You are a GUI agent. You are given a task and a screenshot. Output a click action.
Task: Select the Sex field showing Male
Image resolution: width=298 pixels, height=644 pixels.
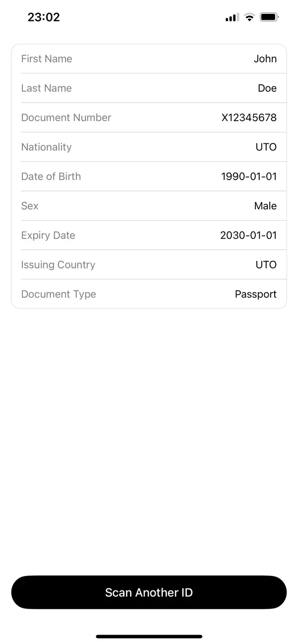point(149,205)
